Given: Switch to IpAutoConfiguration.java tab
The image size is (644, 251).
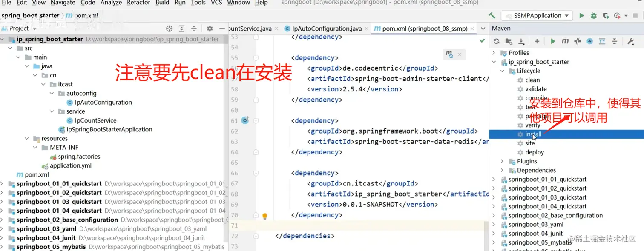Looking at the screenshot, I should (327, 29).
